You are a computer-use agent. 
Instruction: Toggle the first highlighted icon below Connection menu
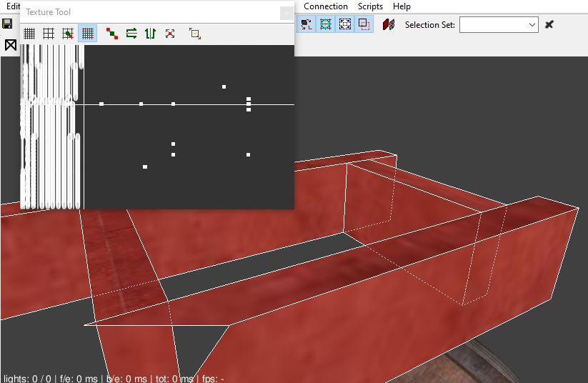(307, 24)
